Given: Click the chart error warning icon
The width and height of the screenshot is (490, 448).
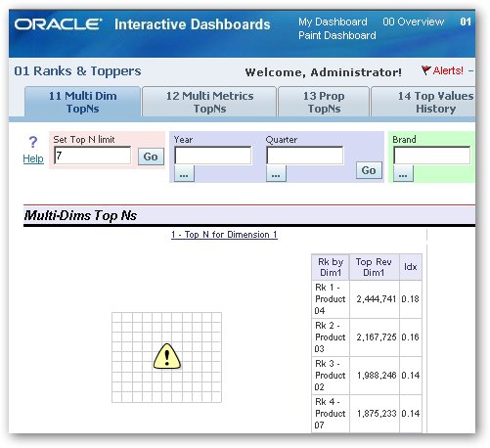Looking at the screenshot, I should [x=167, y=357].
